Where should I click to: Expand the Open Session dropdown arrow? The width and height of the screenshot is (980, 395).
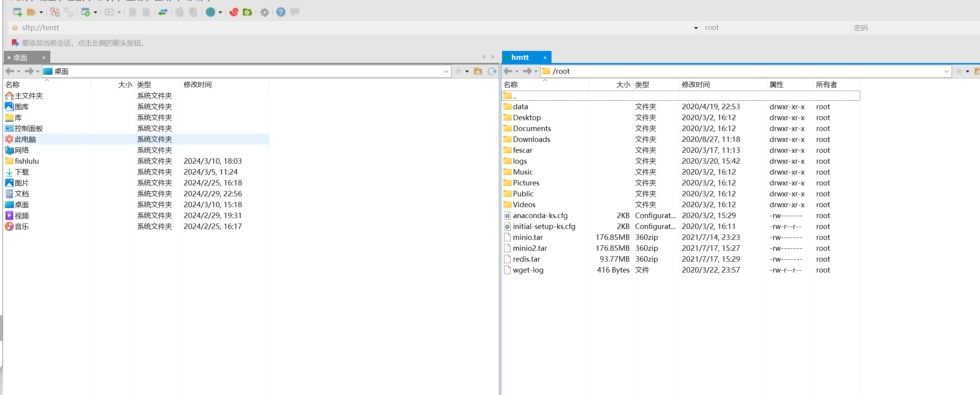click(x=41, y=12)
